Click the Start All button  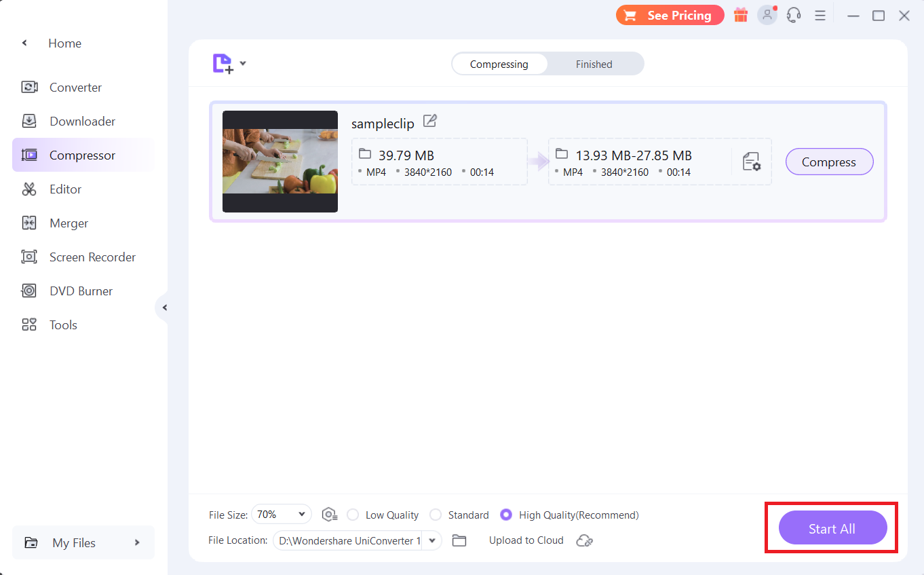(832, 527)
